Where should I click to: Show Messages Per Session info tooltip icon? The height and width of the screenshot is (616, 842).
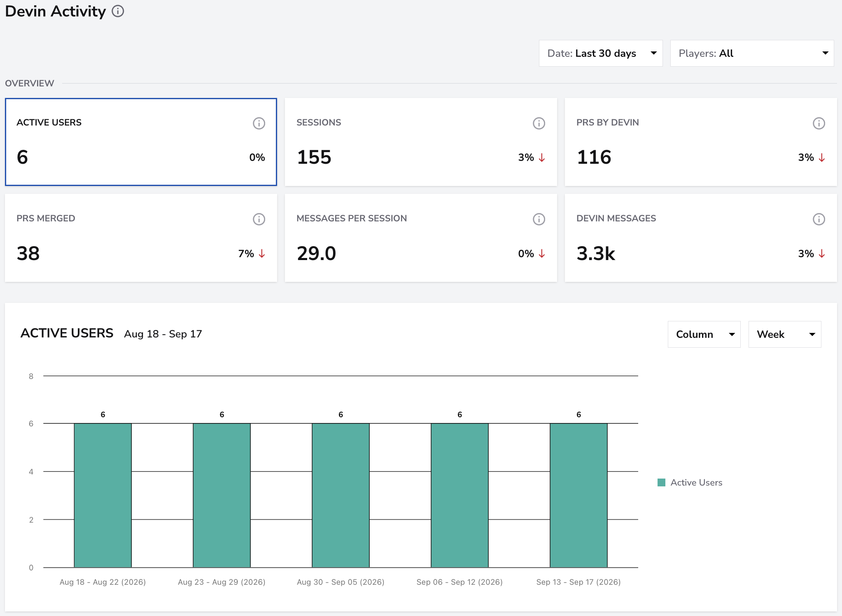pyautogui.click(x=539, y=219)
